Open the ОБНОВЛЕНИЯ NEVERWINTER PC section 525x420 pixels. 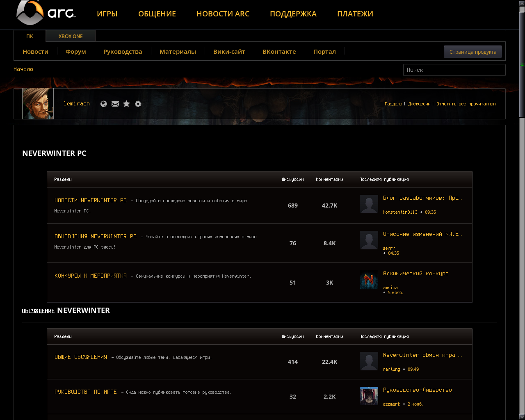click(x=96, y=237)
